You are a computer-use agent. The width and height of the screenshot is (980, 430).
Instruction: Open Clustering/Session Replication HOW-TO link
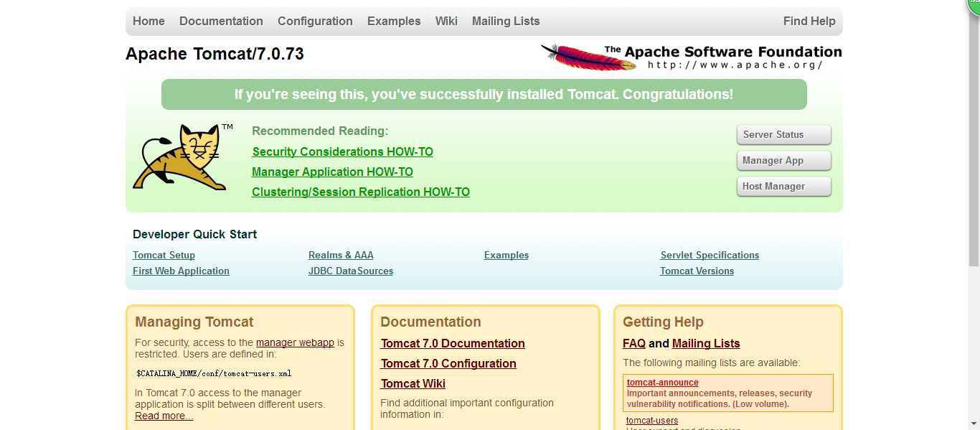point(361,192)
